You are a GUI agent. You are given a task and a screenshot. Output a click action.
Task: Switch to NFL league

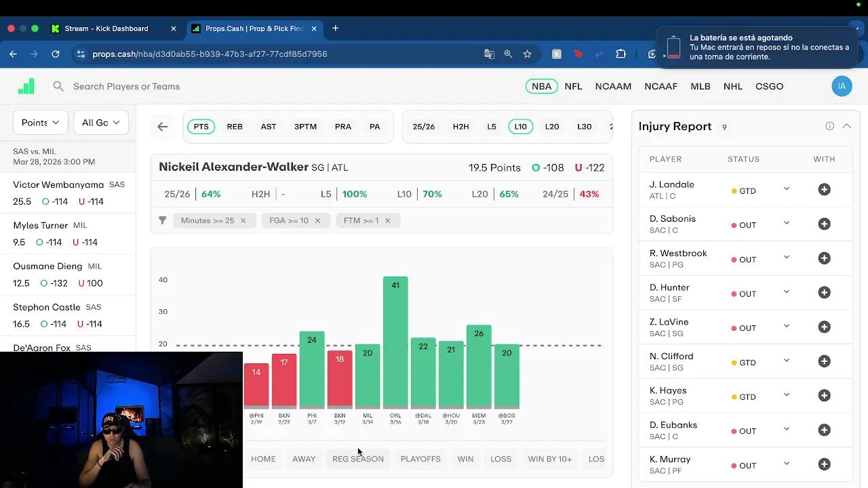573,86
